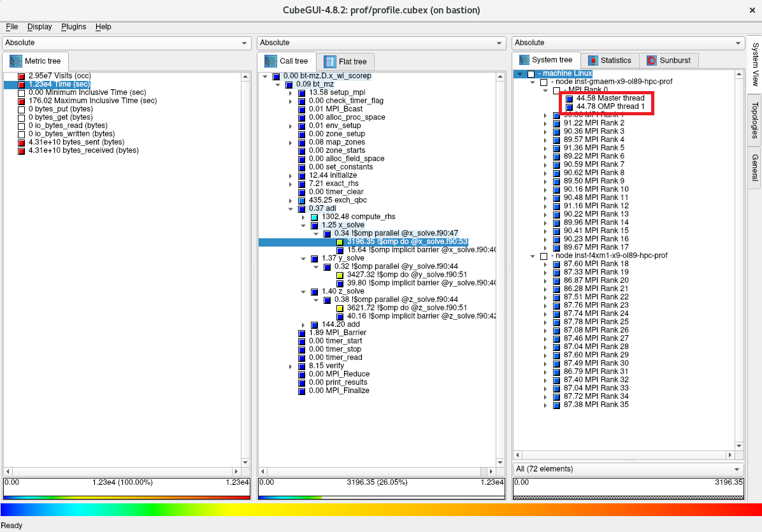This screenshot has height=532, width=762.
Task: Click the red box beside Visits (occ)
Action: pyautogui.click(x=22, y=76)
